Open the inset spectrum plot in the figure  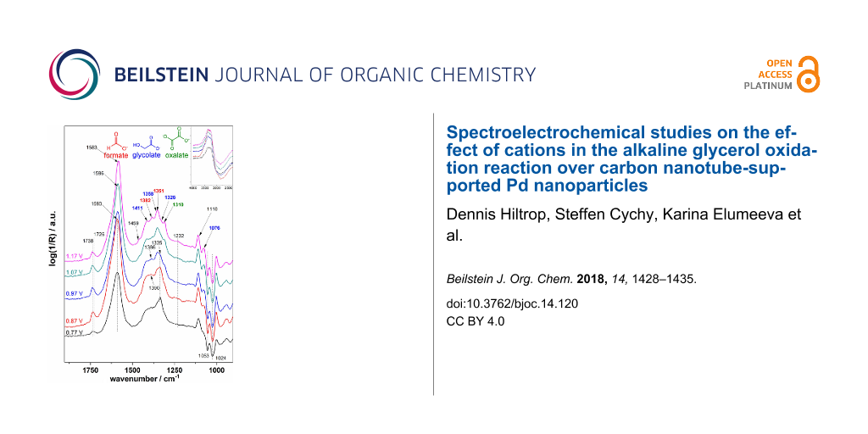coord(211,157)
